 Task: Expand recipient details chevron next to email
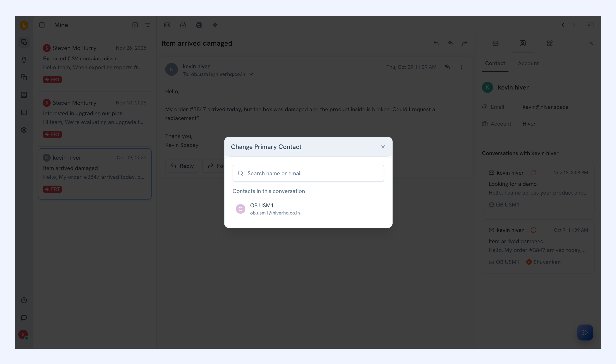click(251, 74)
